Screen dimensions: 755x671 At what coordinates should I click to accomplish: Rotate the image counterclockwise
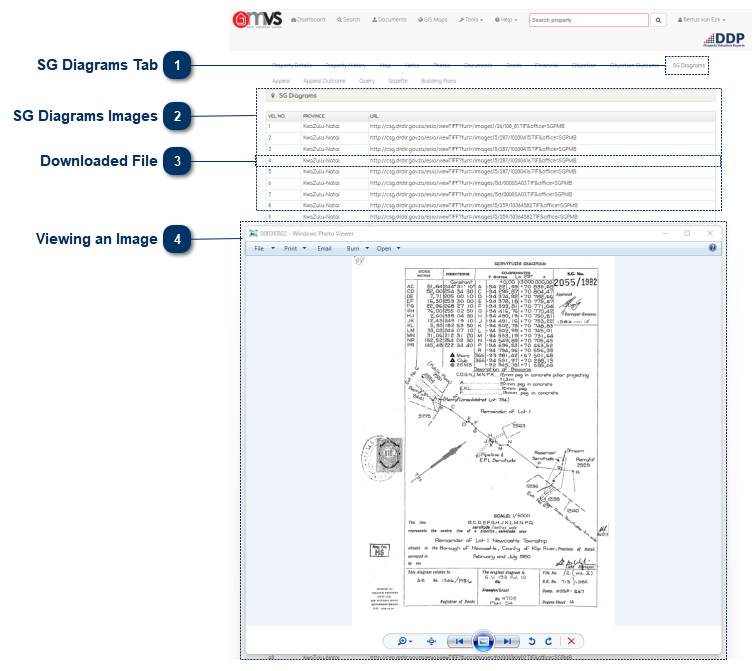click(x=532, y=641)
